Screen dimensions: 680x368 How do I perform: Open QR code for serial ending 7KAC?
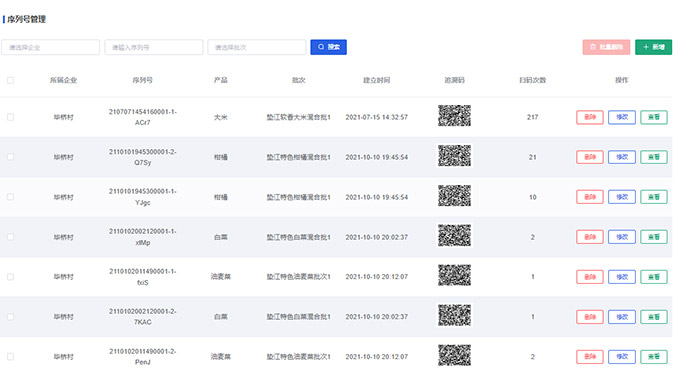tap(454, 315)
